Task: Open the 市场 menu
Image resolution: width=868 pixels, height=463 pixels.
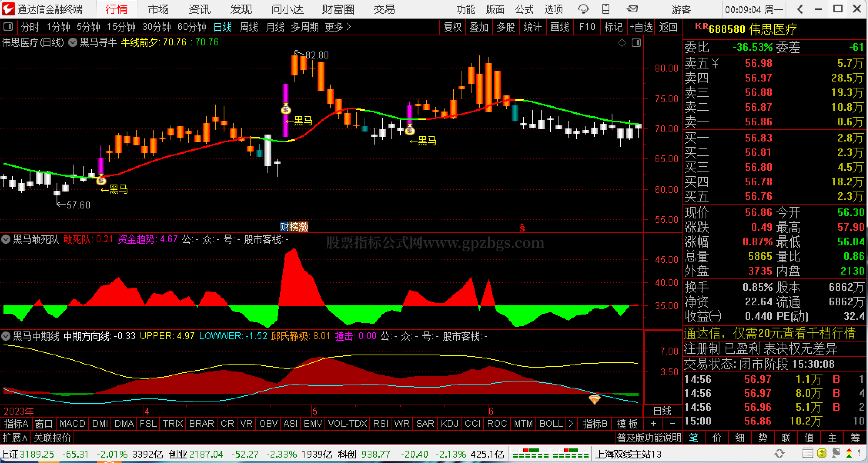Action: click(158, 9)
